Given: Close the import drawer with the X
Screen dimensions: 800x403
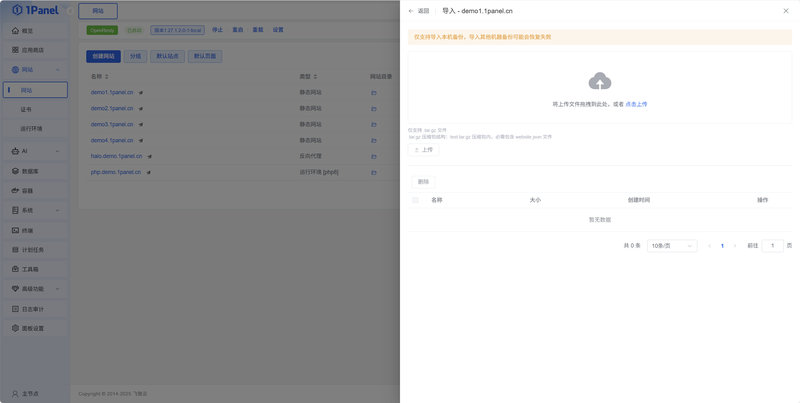Looking at the screenshot, I should click(x=786, y=11).
